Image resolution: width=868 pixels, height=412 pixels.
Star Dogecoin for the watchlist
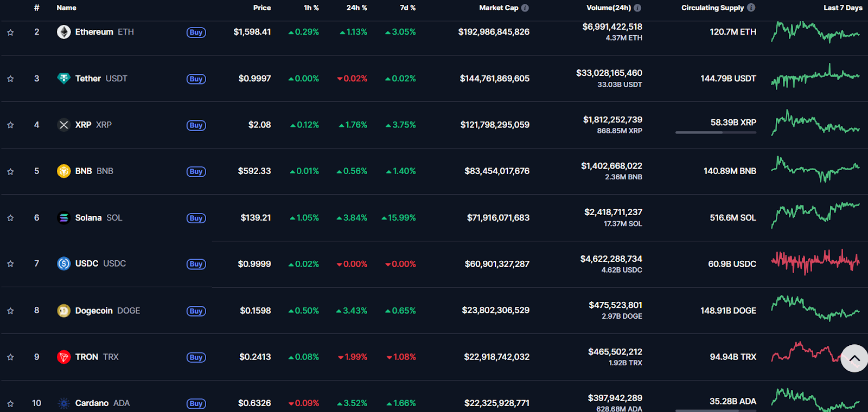point(10,311)
